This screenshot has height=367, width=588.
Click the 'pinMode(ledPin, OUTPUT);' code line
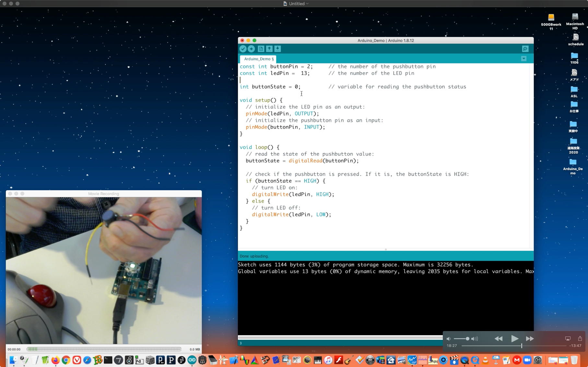coord(282,114)
